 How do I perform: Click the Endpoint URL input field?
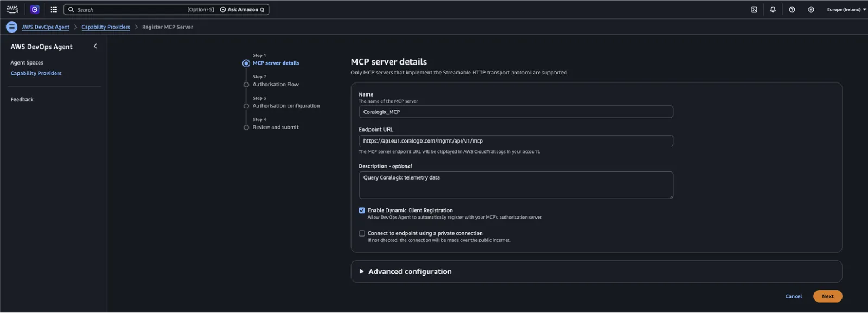[x=515, y=141]
